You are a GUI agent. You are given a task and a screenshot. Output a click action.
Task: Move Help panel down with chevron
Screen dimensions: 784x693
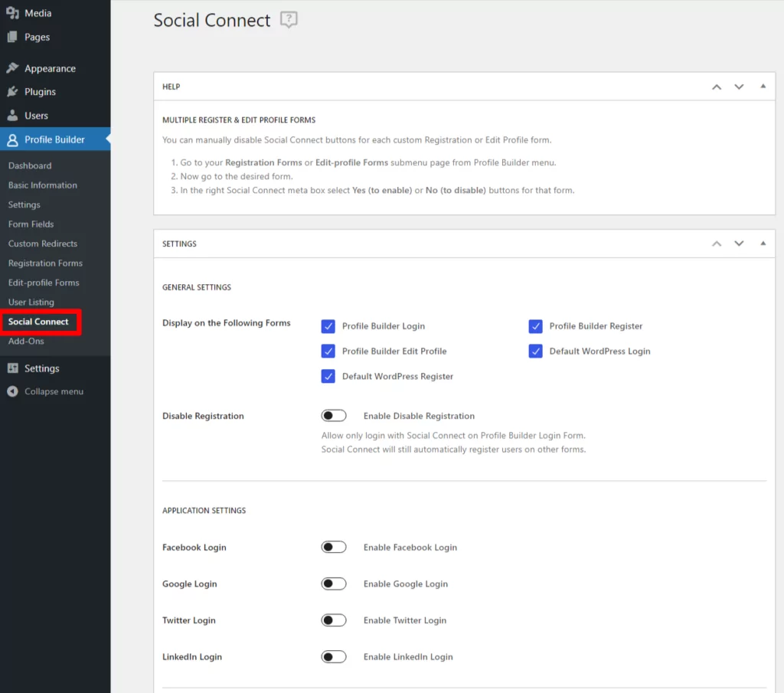[739, 87]
